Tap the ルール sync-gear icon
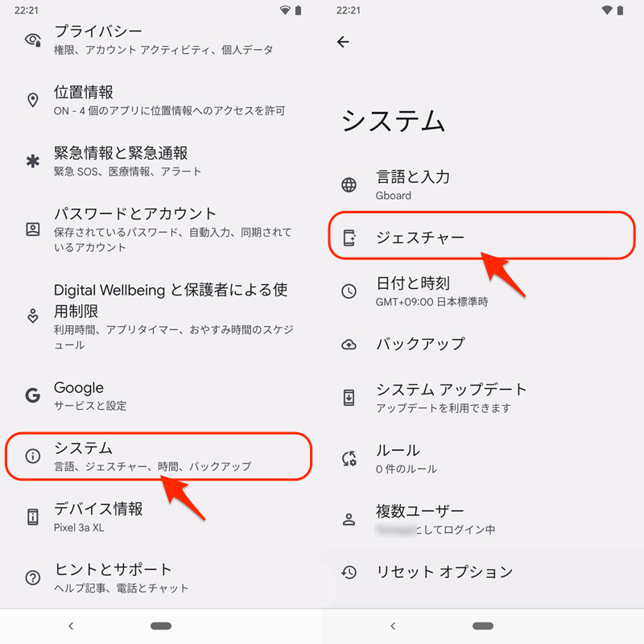 click(349, 458)
